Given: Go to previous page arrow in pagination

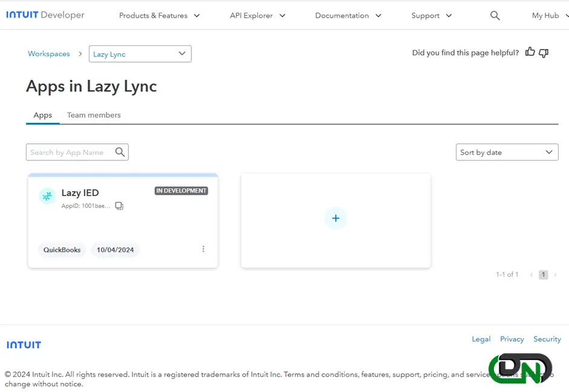Looking at the screenshot, I should [531, 275].
